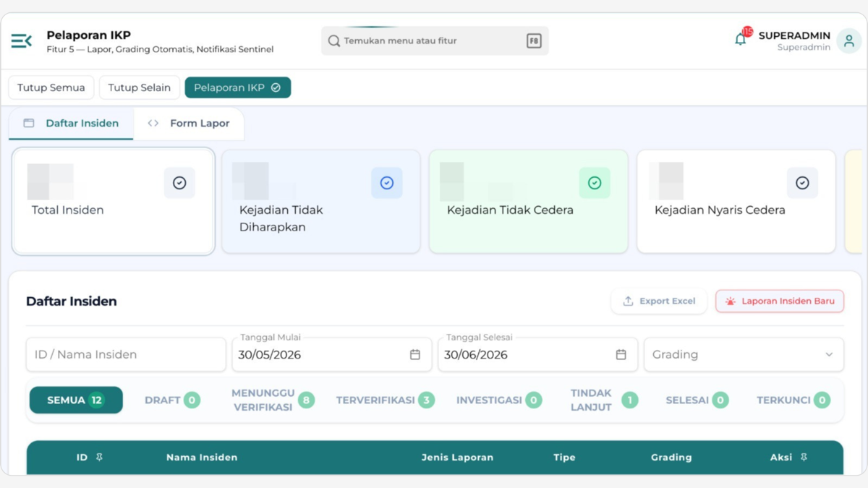Click Tutup Semua button
The image size is (868, 488).
(51, 87)
